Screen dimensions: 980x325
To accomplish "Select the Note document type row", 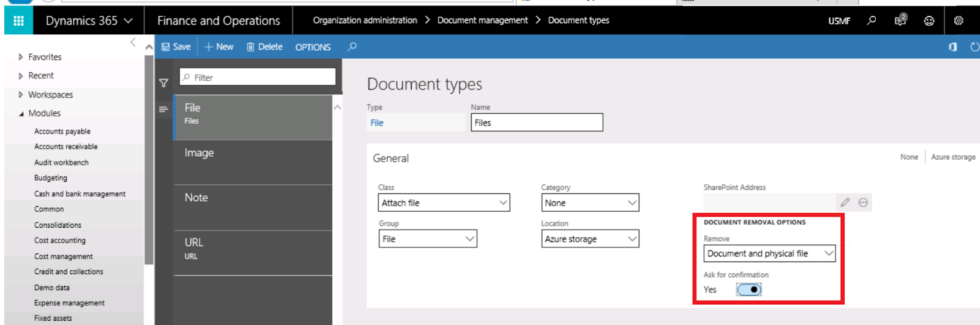I will coord(253,207).
